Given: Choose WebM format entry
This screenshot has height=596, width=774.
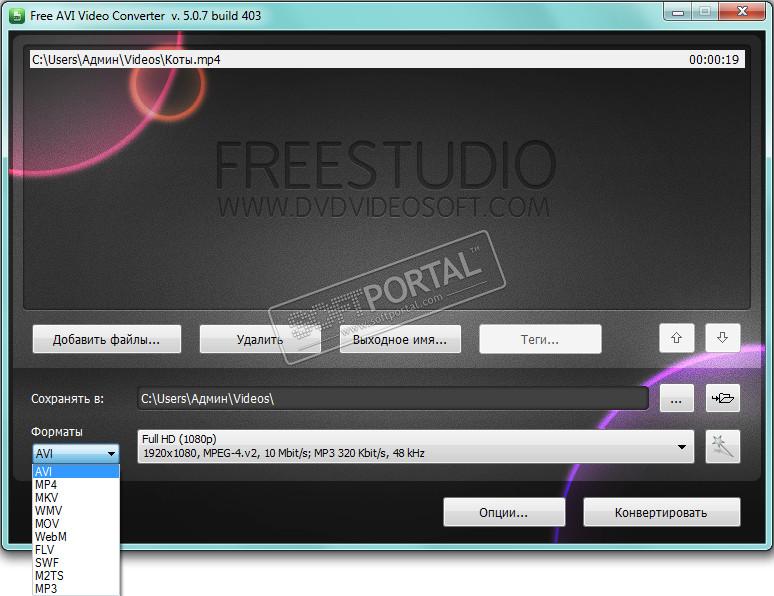Looking at the screenshot, I should 50,537.
